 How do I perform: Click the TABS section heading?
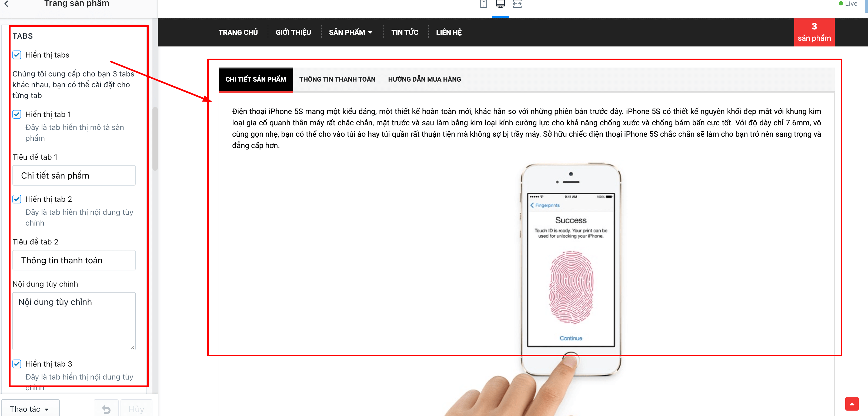click(x=23, y=36)
